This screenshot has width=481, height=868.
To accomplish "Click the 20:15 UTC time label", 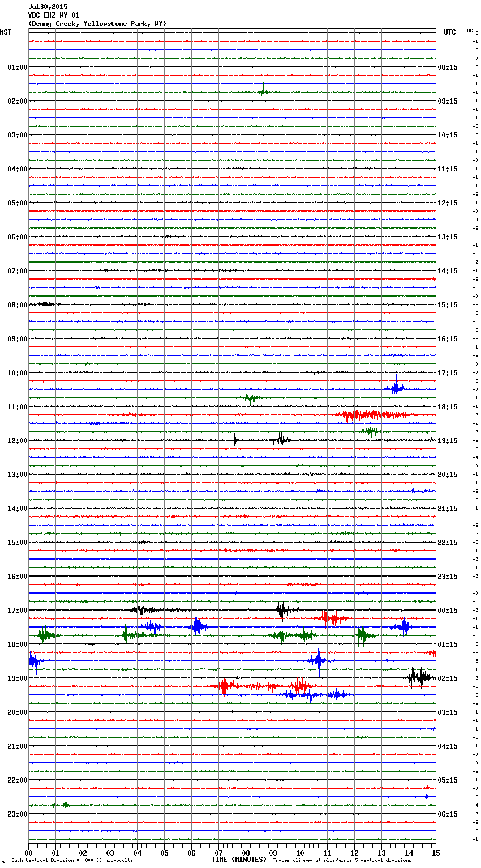I will (448, 475).
